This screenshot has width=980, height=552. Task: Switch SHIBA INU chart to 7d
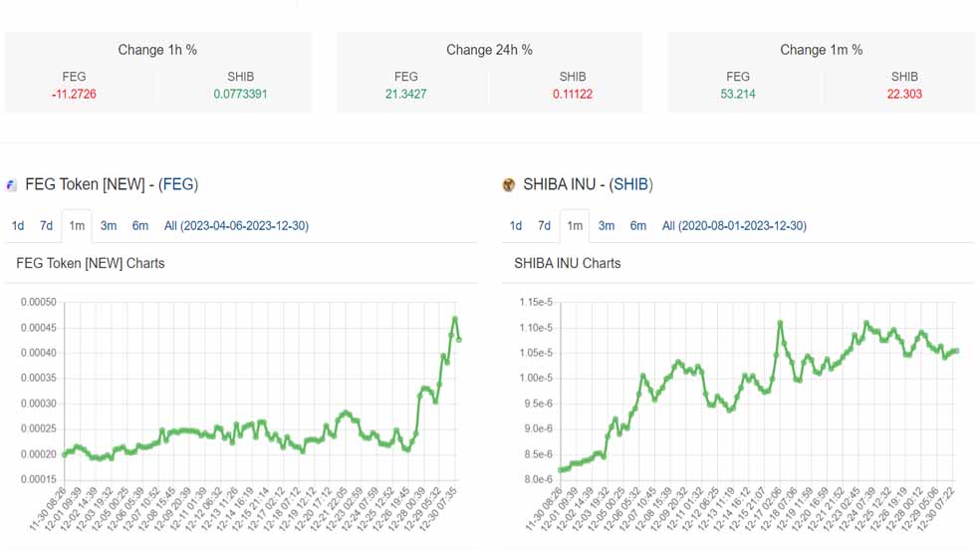click(544, 226)
